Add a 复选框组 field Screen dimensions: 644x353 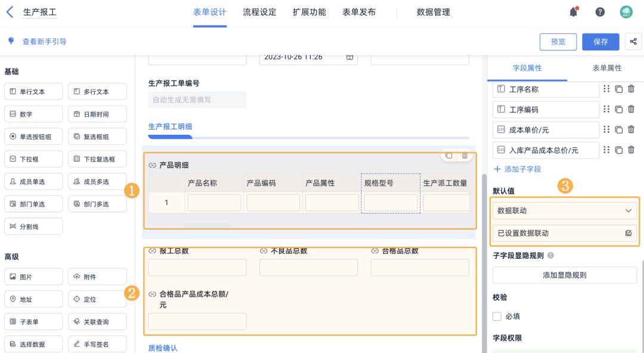[97, 137]
